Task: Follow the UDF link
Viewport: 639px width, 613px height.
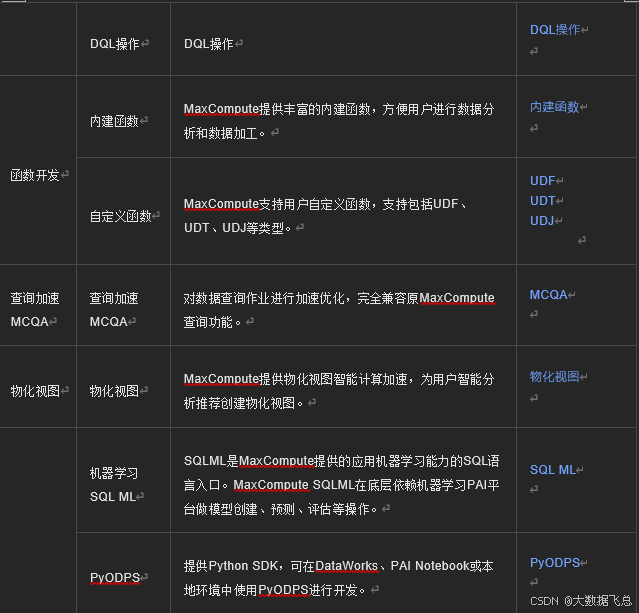Action: pos(542,181)
